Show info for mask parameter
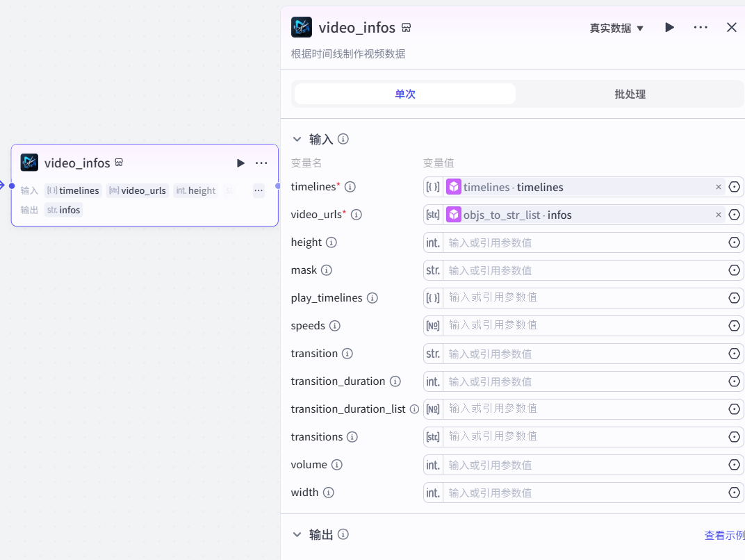The width and height of the screenshot is (745, 560). pyautogui.click(x=327, y=270)
